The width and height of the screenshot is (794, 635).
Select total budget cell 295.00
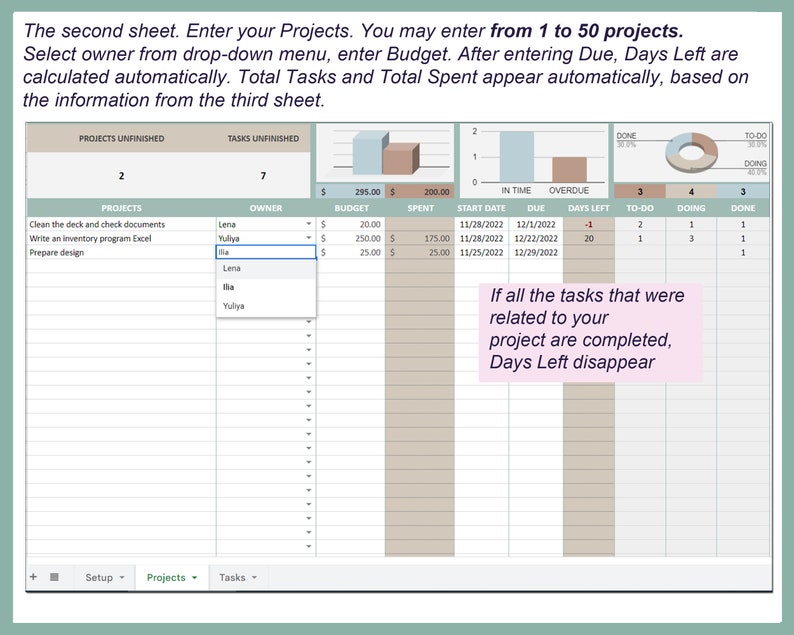pyautogui.click(x=350, y=191)
